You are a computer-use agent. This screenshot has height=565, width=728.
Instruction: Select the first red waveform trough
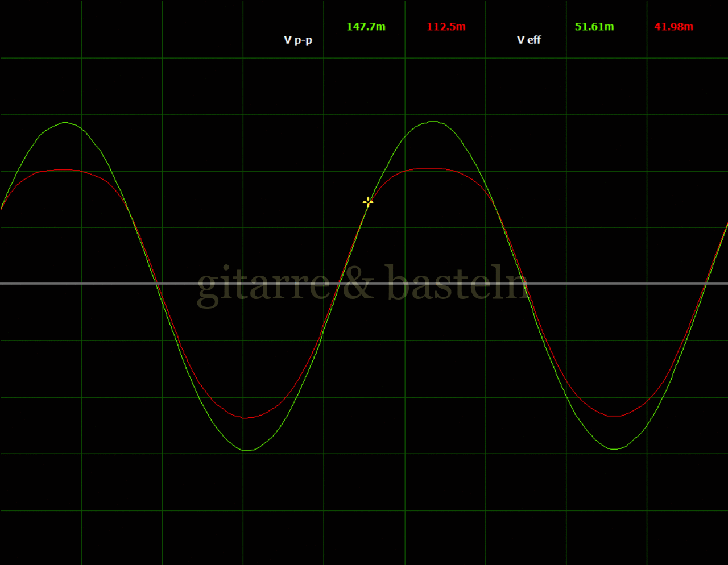point(246,418)
